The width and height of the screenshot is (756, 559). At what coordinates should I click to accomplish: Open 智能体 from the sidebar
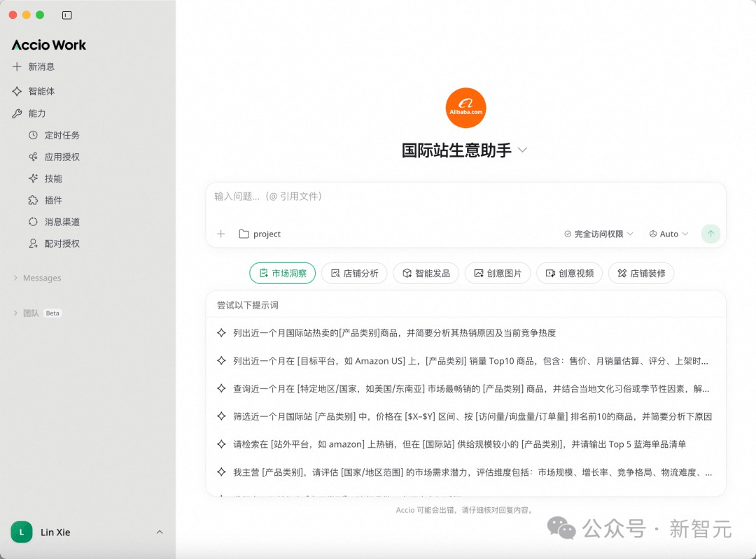coord(41,91)
